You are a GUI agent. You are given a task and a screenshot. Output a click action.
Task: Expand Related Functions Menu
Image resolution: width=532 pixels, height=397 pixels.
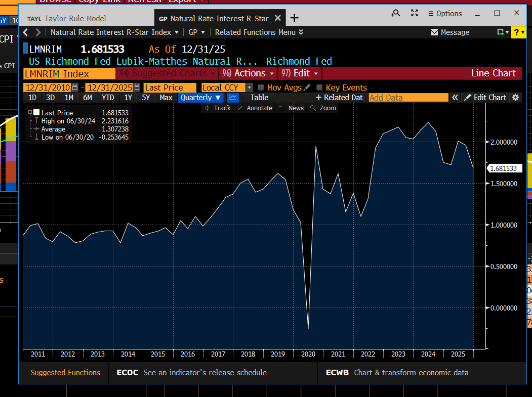pos(259,32)
